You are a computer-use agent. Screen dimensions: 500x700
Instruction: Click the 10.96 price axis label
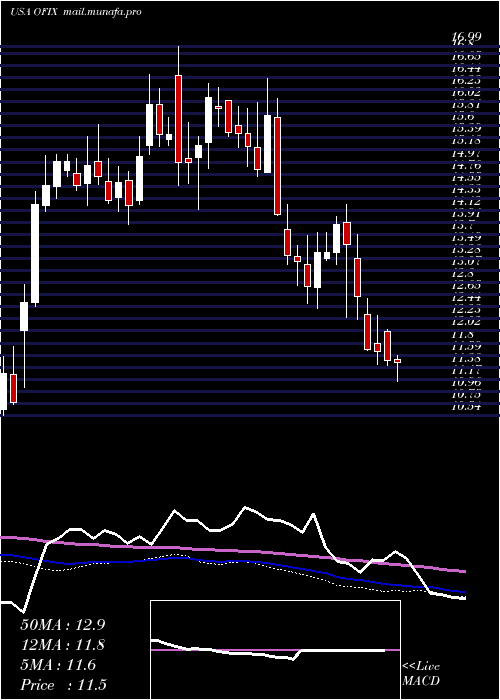click(466, 383)
